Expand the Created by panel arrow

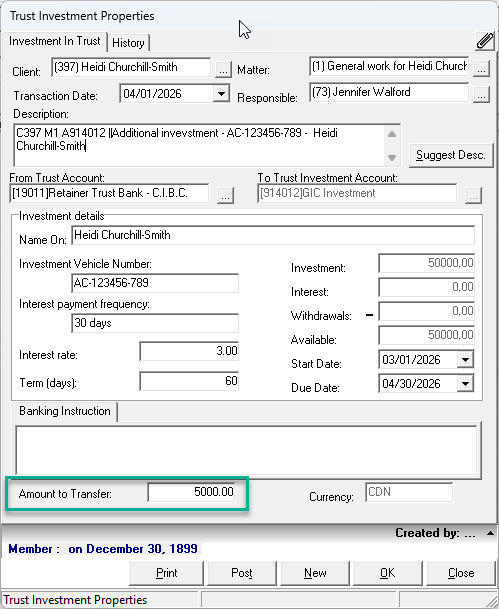(x=490, y=533)
